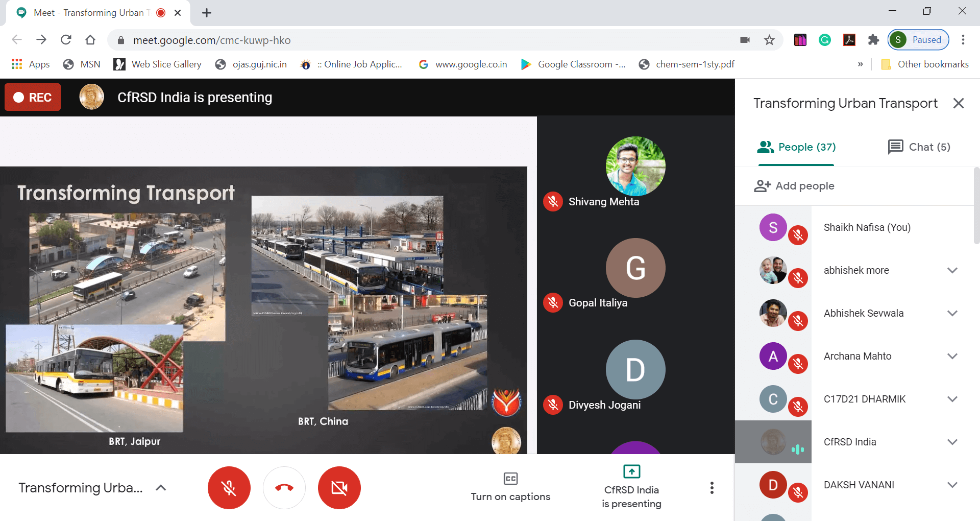Click the red hang up call button
Image resolution: width=980 pixels, height=521 pixels.
(284, 488)
